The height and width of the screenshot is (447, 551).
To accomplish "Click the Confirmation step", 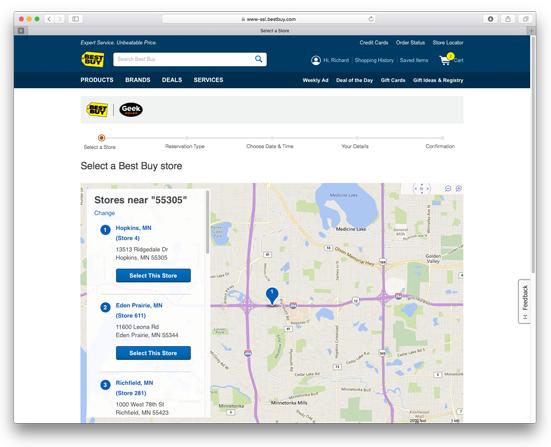I will point(440,146).
